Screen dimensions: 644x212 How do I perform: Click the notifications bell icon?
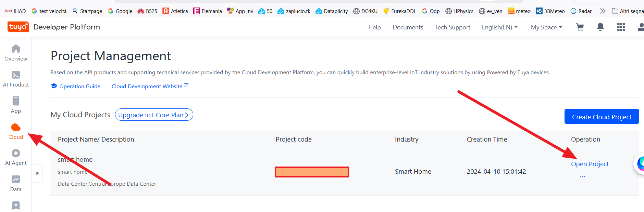pos(600,27)
